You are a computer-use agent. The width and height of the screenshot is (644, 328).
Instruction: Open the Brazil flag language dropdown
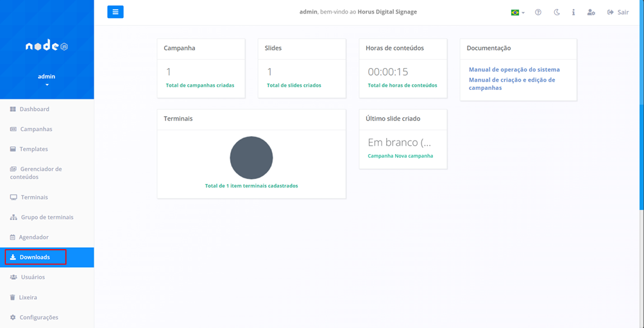pyautogui.click(x=517, y=13)
